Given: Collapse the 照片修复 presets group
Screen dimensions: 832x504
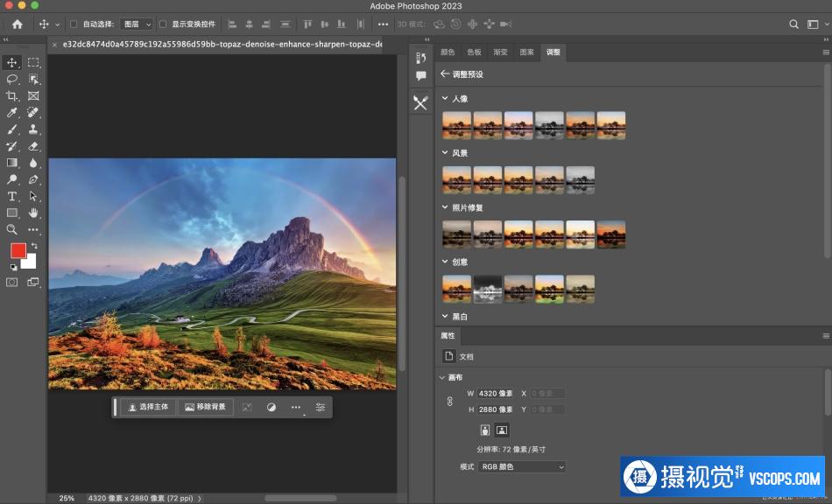Looking at the screenshot, I should pos(445,207).
